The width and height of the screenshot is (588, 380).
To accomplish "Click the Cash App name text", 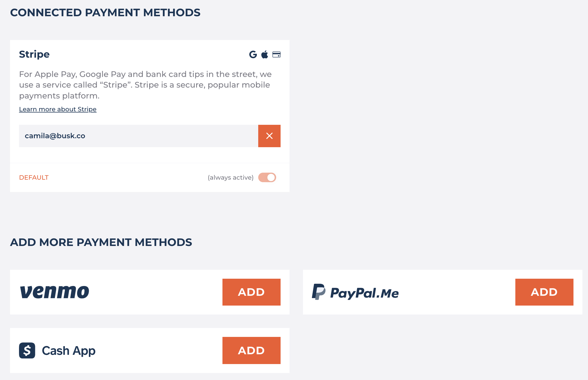I will click(69, 351).
